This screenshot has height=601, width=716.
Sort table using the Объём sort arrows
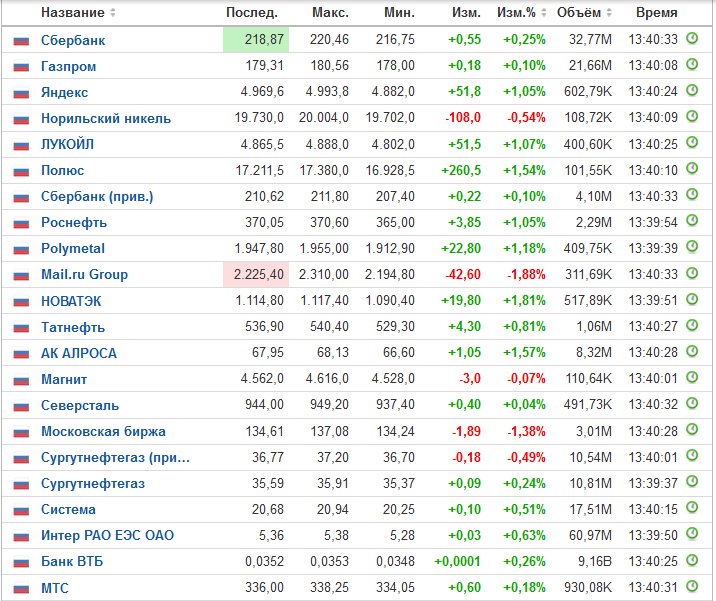click(609, 13)
